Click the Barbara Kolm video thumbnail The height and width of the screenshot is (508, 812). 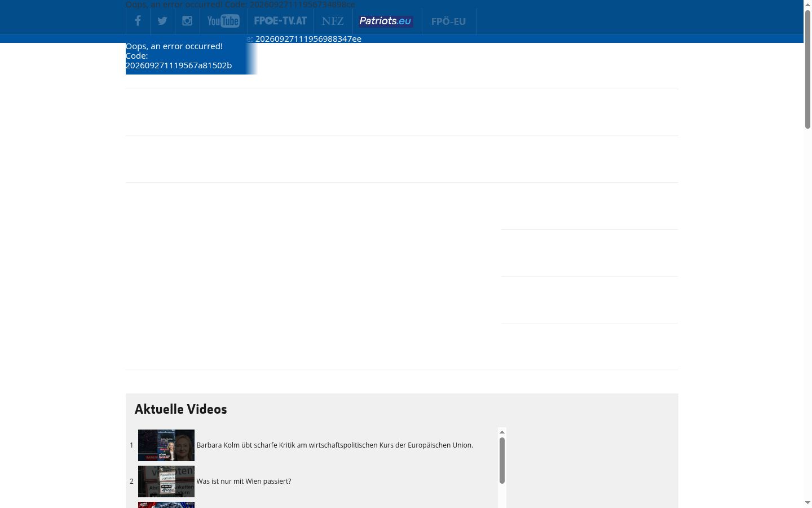click(166, 445)
